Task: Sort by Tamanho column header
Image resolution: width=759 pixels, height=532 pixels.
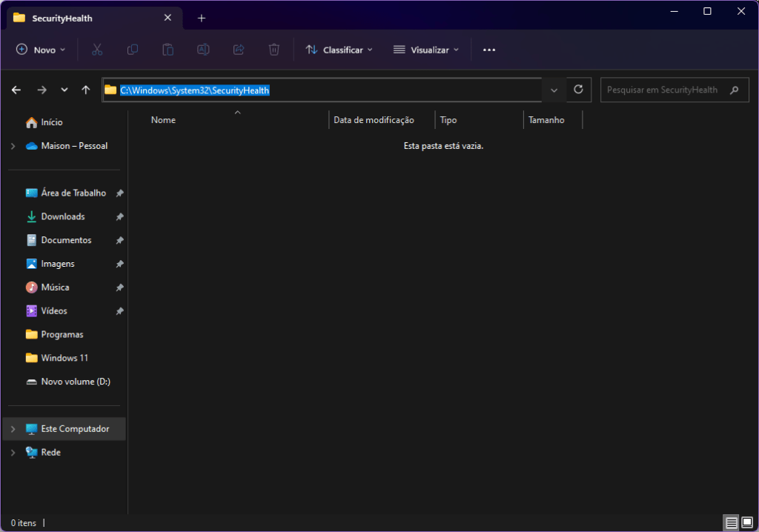Action: click(x=553, y=120)
